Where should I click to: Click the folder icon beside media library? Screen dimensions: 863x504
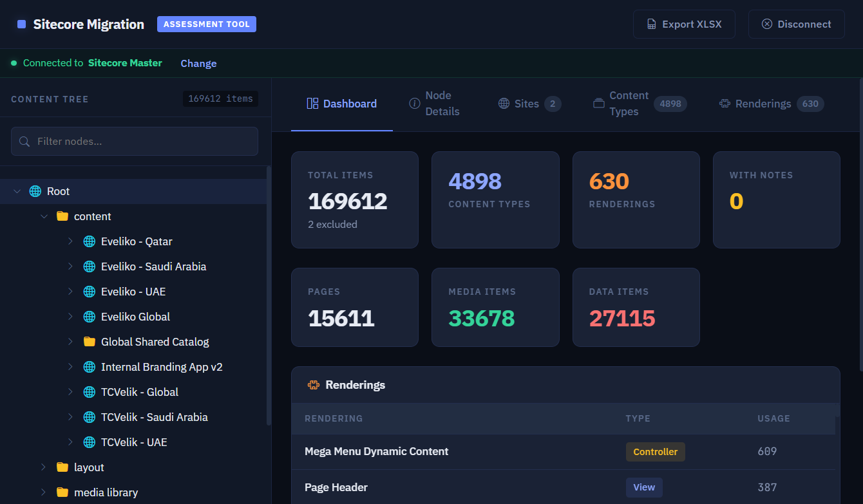62,492
